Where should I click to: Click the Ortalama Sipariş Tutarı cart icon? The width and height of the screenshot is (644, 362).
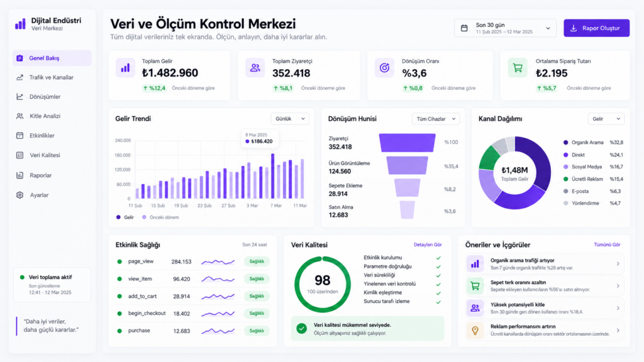(x=518, y=68)
